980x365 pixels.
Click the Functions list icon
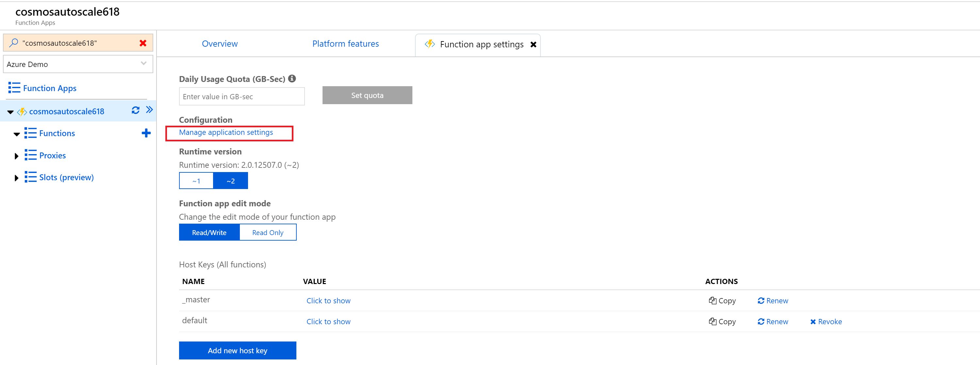(30, 133)
